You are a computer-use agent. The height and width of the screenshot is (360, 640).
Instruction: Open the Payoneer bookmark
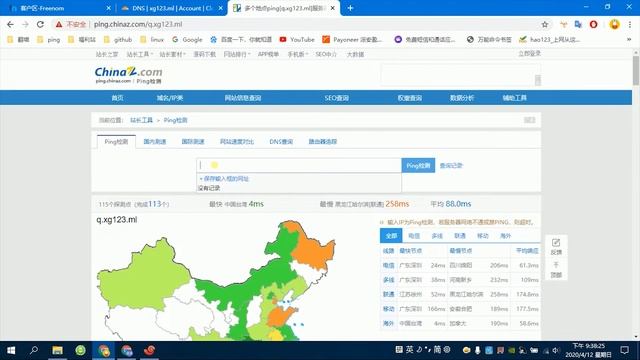click(352, 40)
